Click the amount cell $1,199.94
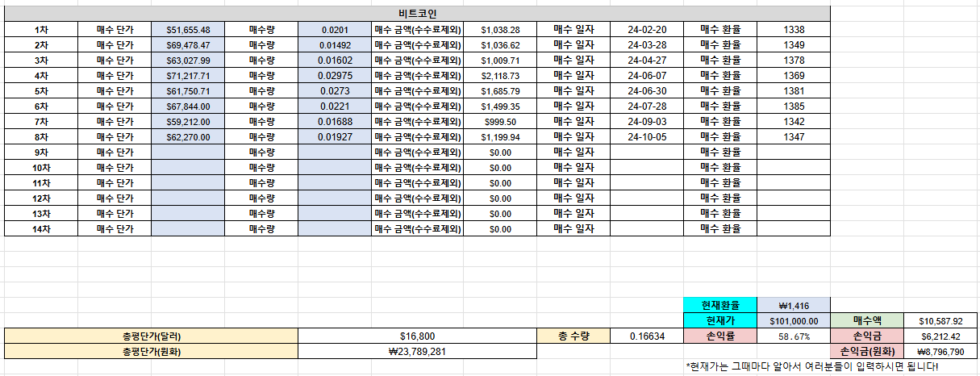This screenshot has height=376, width=980. tap(500, 137)
